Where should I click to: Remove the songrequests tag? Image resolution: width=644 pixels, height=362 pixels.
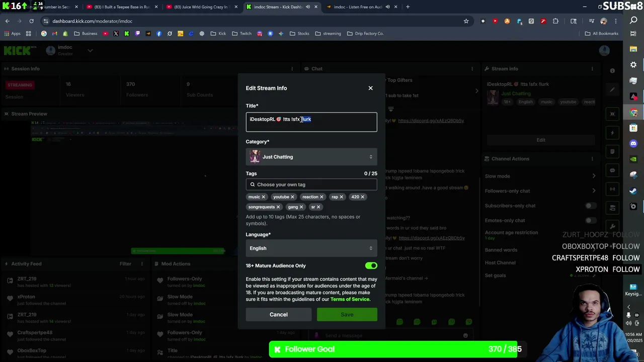(278, 207)
